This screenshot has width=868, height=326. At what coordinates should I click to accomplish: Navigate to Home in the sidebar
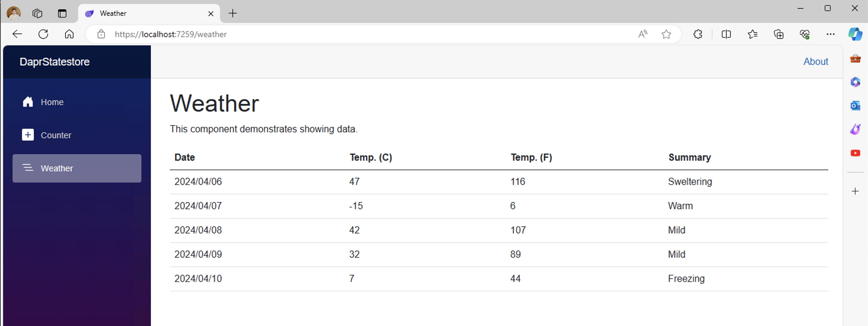(52, 102)
